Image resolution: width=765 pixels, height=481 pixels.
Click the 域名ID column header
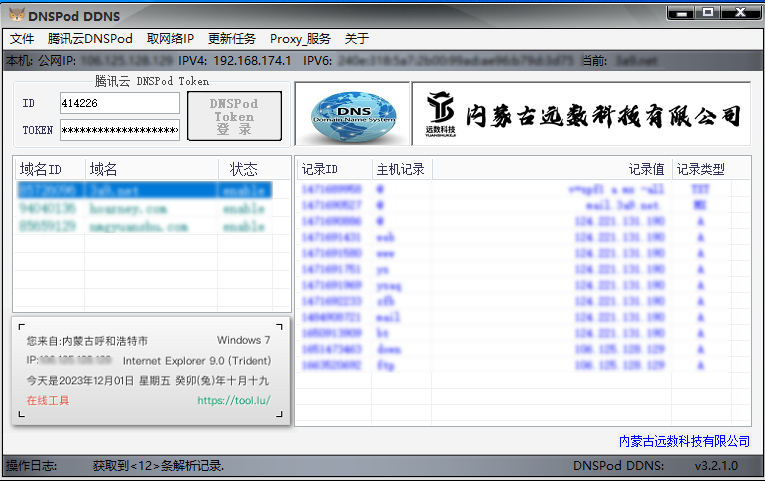(x=50, y=169)
